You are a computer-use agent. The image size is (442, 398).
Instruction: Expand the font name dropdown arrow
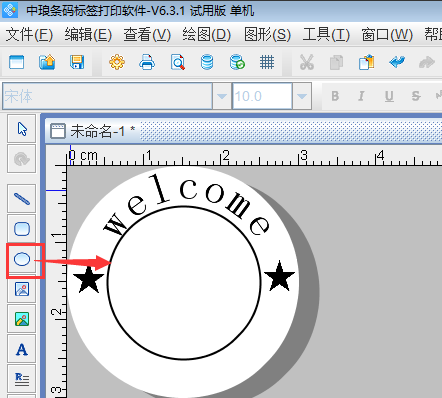[x=222, y=96]
